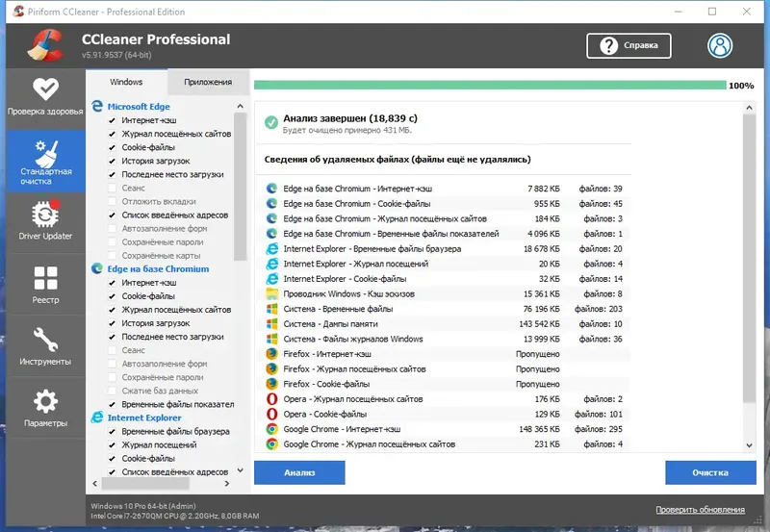Select Internet Explorer - Cookie-файлы result row

[x=445, y=279]
